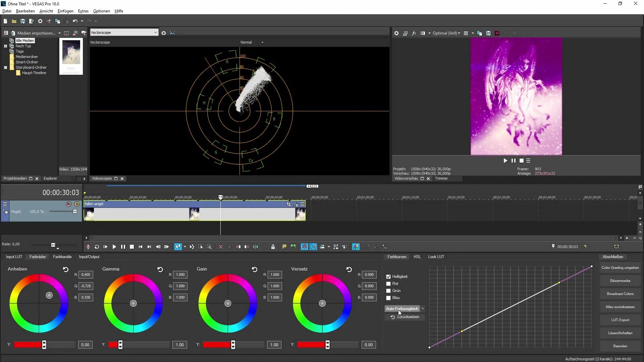This screenshot has width=644, height=362.
Task: Click the timeline loop region icon
Action: [97, 247]
